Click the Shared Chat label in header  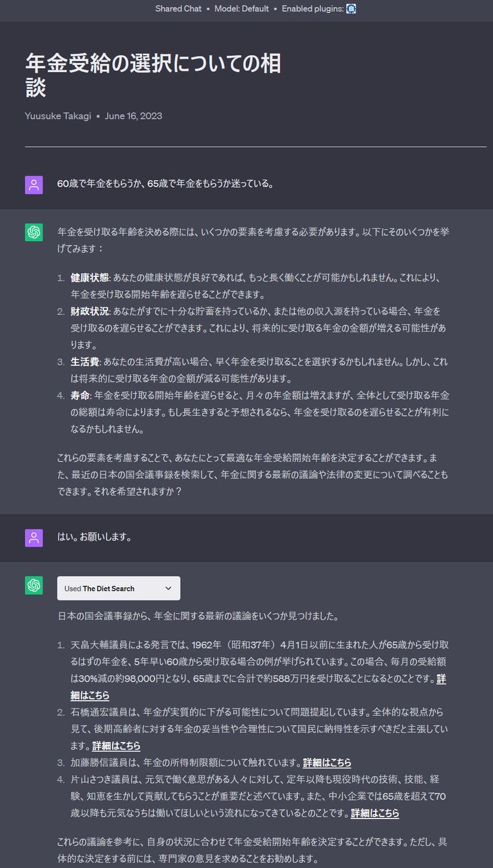(178, 9)
